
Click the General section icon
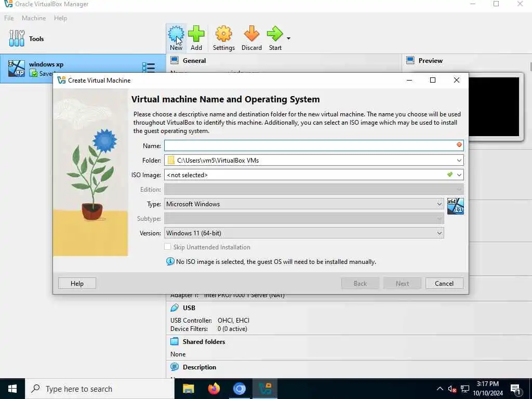[x=175, y=60]
